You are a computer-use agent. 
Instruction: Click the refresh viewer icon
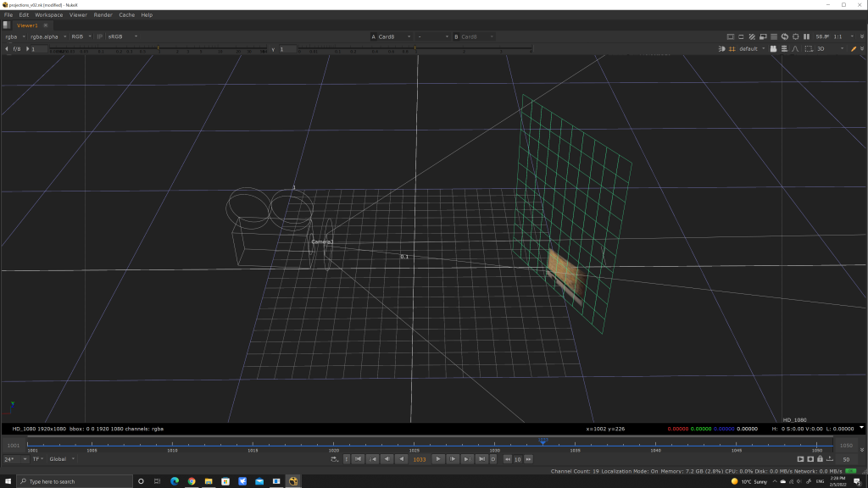tap(784, 36)
